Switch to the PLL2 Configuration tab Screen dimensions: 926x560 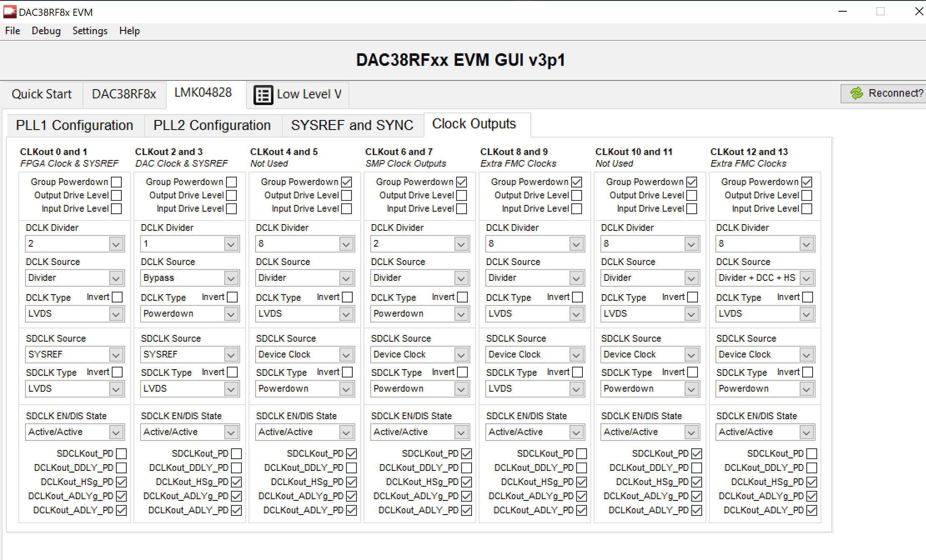pos(212,125)
